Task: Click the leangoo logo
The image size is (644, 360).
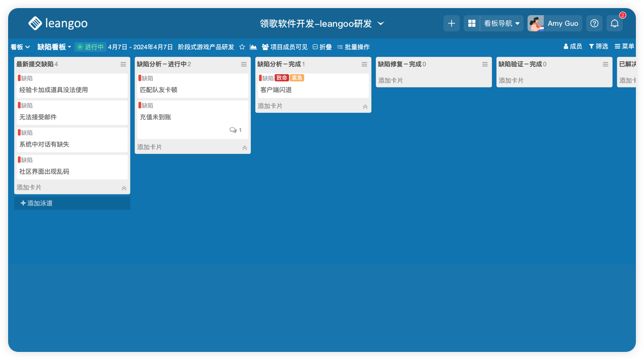Action: pos(58,23)
